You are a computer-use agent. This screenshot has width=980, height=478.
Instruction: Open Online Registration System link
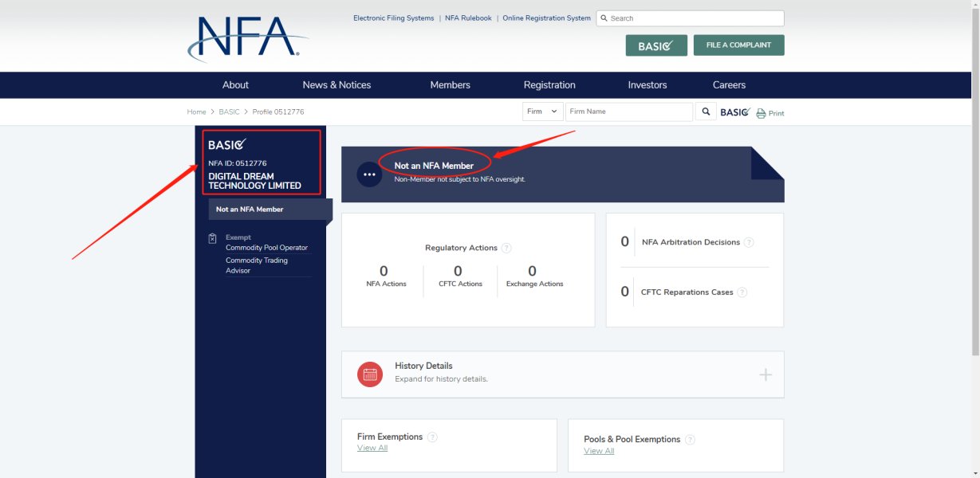547,18
